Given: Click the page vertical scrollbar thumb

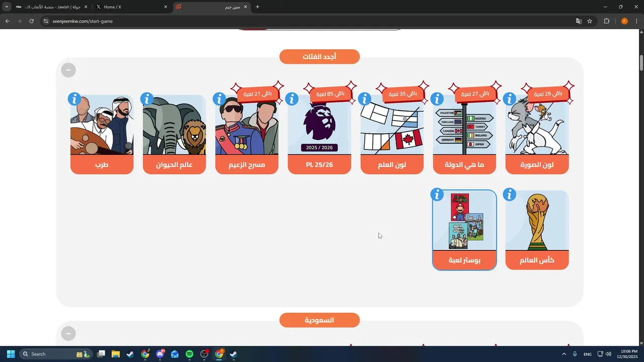Looking at the screenshot, I should (x=641, y=63).
